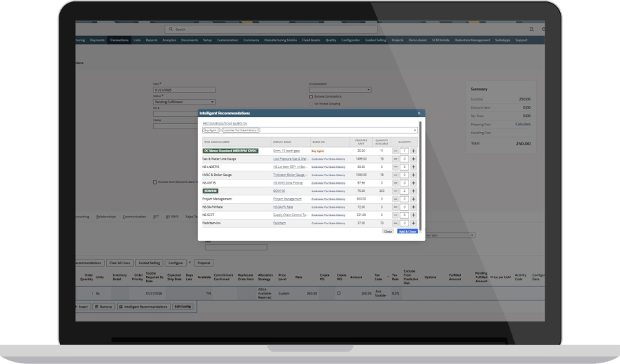
Task: Increase quantity for DC Motor Standard row
Action: (x=413, y=151)
